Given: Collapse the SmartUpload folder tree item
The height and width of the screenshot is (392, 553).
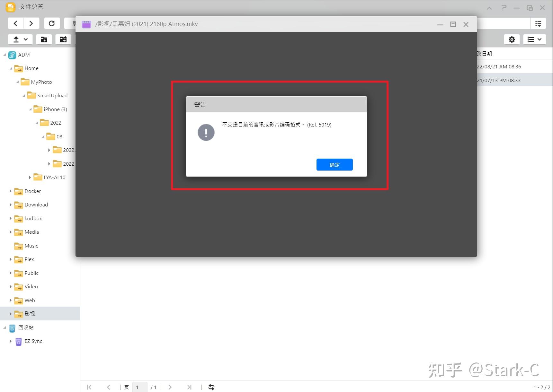Looking at the screenshot, I should [x=23, y=95].
